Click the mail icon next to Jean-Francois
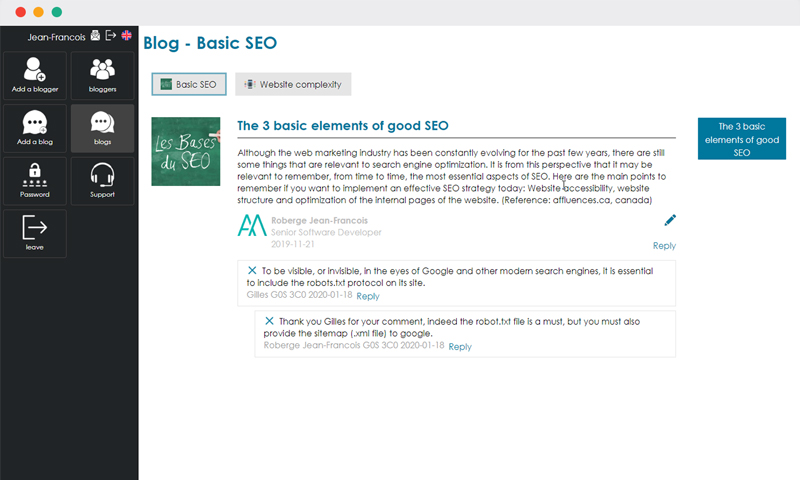Screen dimensions: 800x480 95,35
